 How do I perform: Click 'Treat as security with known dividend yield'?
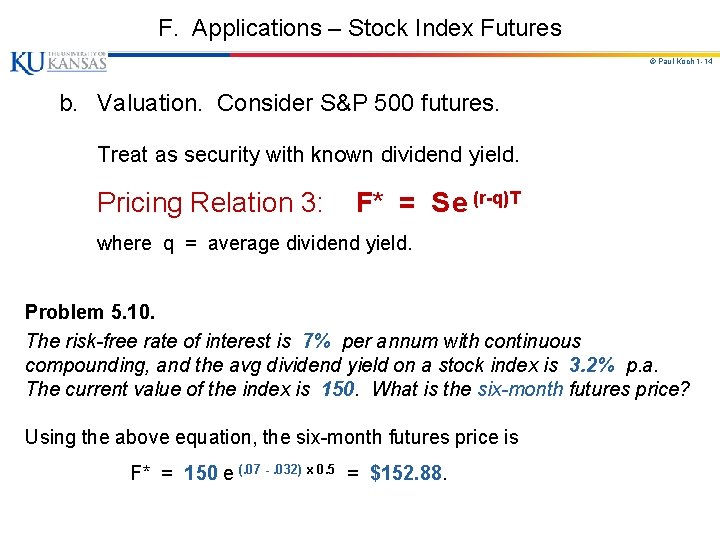click(308, 155)
